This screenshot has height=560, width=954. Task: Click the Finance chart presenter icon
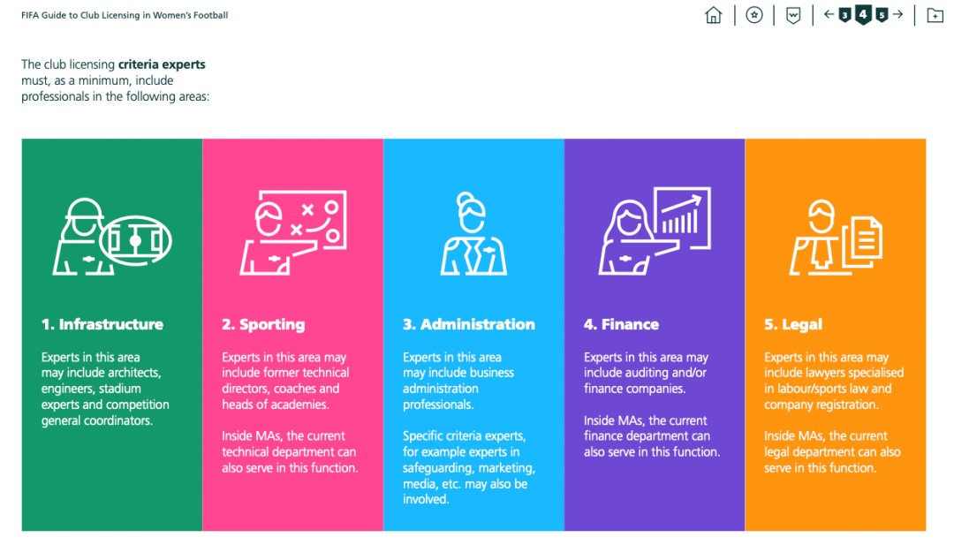[x=655, y=231]
